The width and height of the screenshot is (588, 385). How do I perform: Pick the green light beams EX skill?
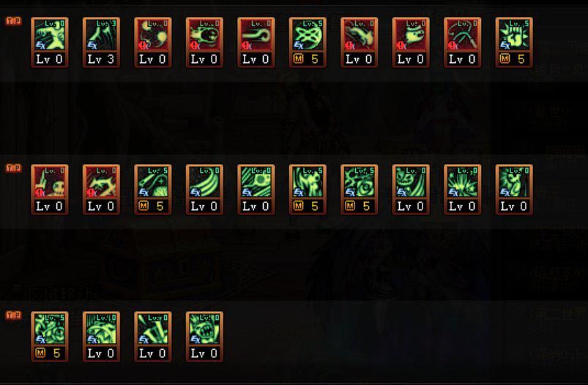click(153, 336)
